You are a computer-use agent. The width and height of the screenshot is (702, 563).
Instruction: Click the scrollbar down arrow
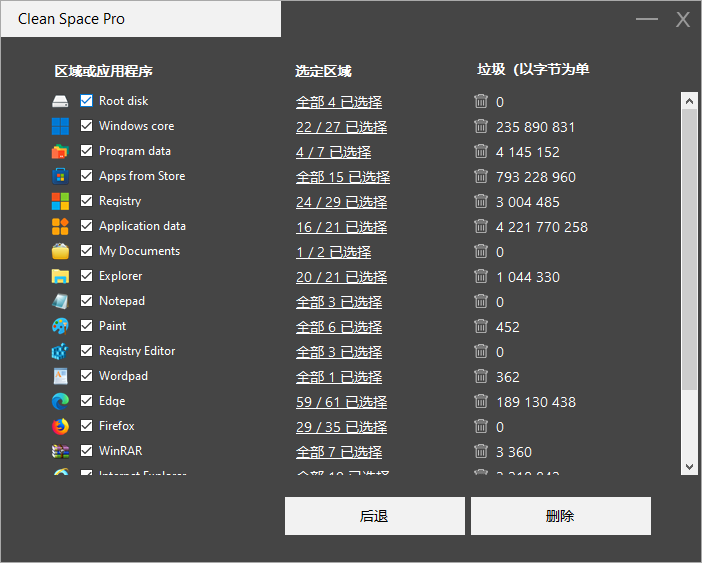click(x=689, y=466)
